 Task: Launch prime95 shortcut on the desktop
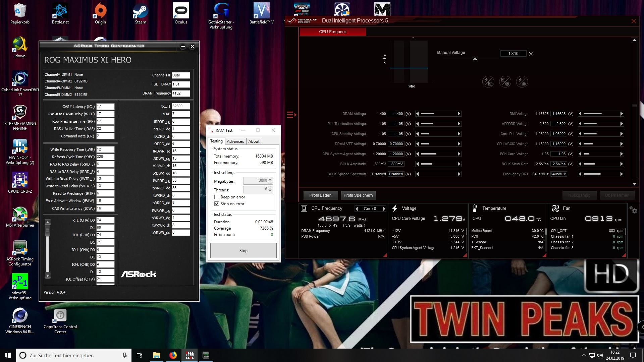20,287
